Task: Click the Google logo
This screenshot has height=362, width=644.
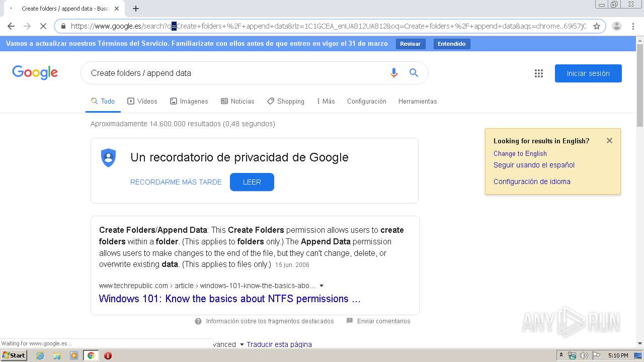Action: [x=35, y=73]
